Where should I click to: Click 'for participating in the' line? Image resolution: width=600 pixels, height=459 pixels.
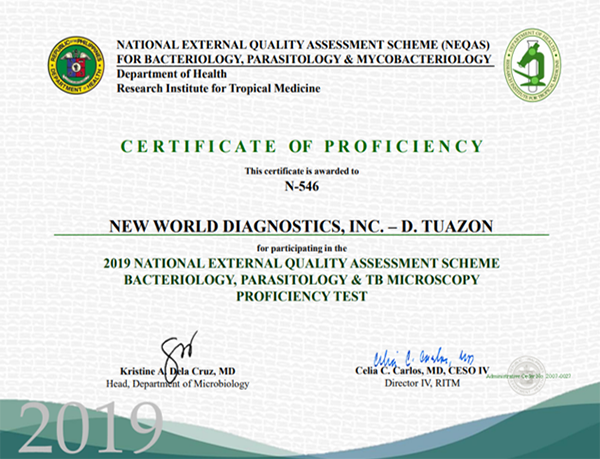[x=302, y=249]
